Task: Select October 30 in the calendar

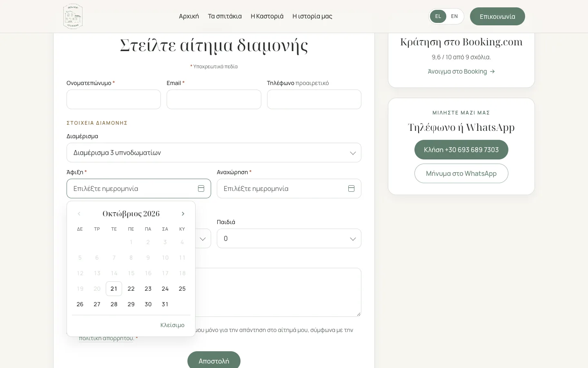Action: [148, 304]
